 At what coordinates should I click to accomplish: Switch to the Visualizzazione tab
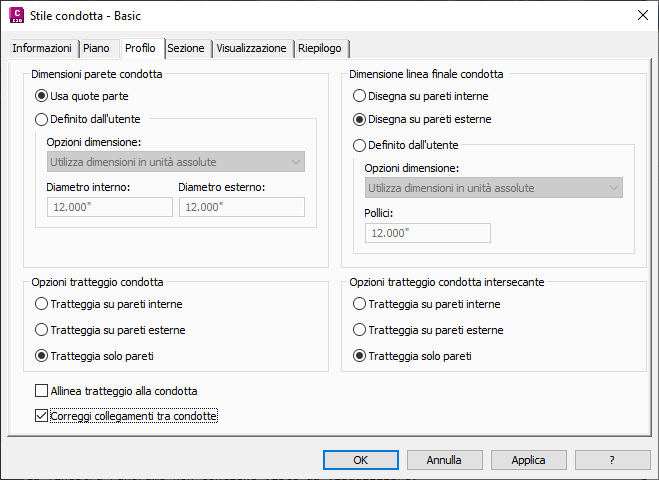[x=251, y=48]
